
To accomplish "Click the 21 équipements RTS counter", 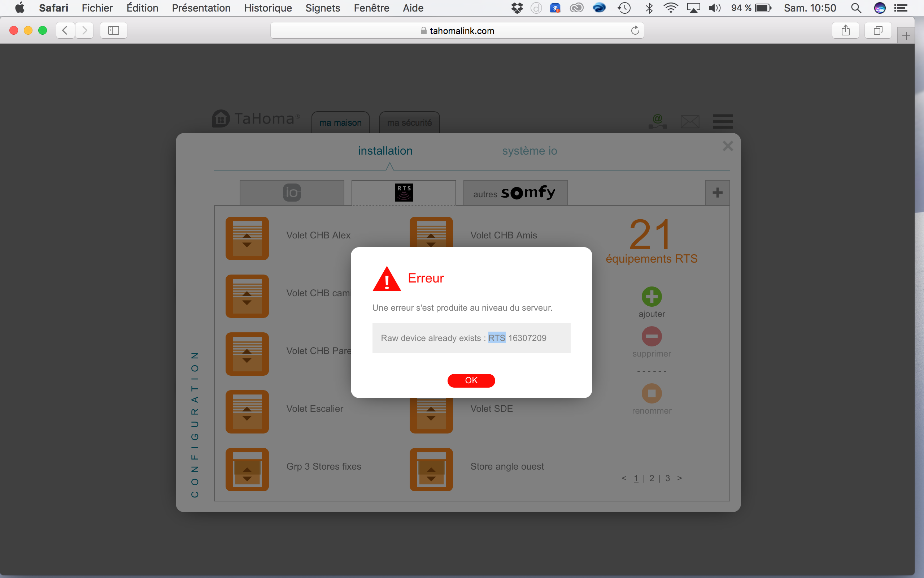I will [x=651, y=241].
